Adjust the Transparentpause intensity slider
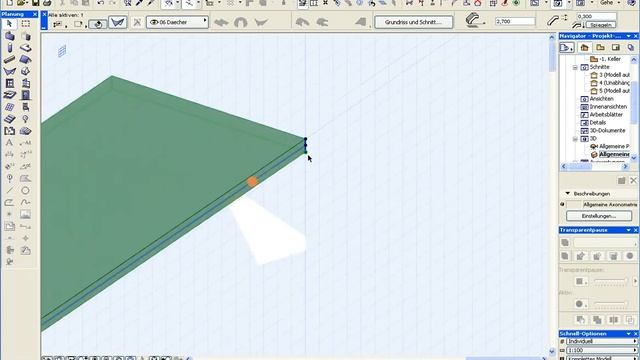 pyautogui.click(x=610, y=281)
